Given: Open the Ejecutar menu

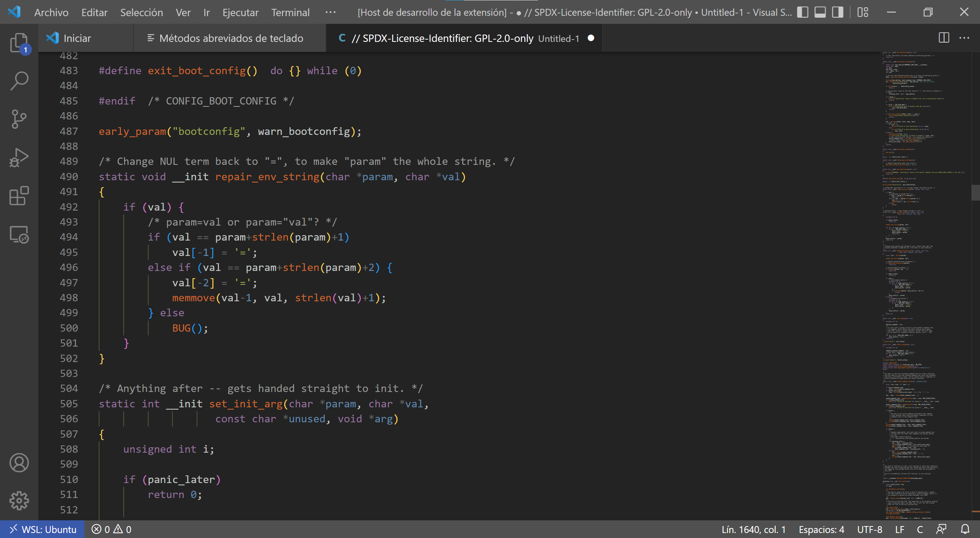Looking at the screenshot, I should coord(240,12).
